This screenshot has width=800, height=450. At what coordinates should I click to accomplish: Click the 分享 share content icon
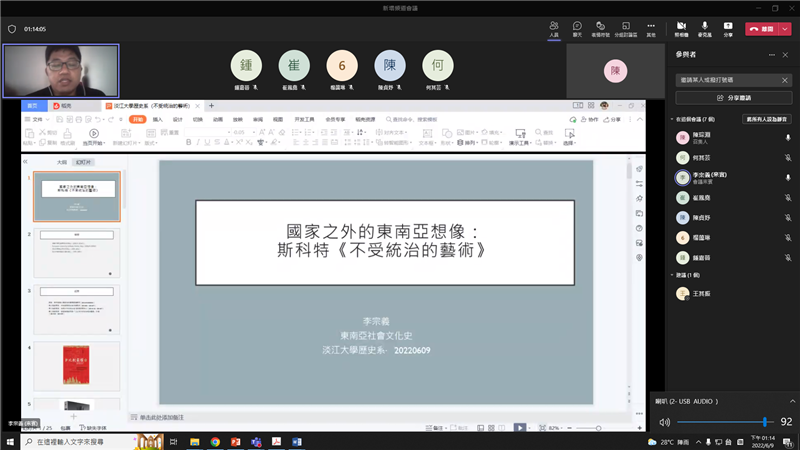point(728,25)
